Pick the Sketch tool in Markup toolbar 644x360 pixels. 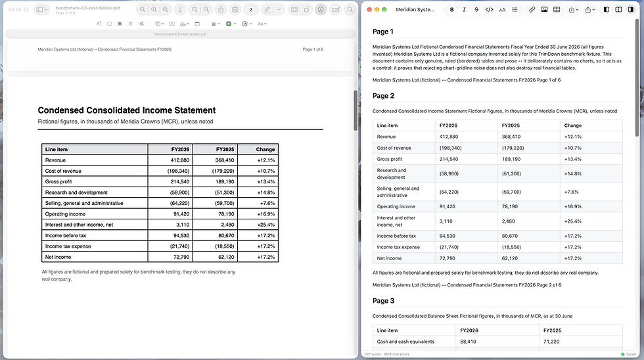pos(131,24)
